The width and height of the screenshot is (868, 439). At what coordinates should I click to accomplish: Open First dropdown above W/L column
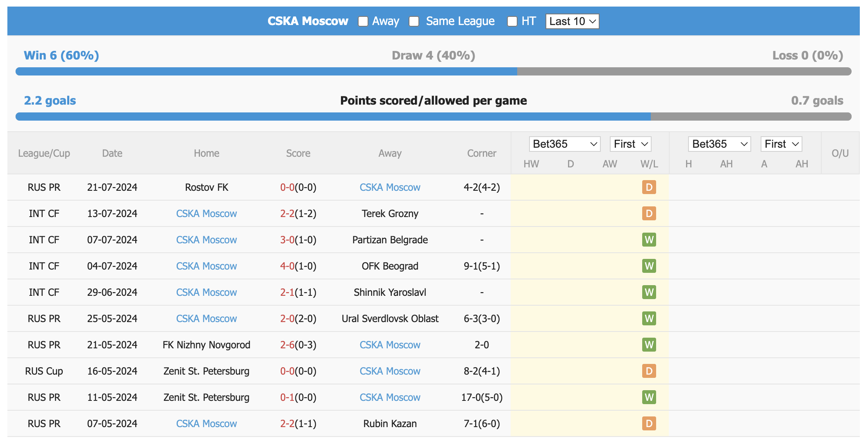[630, 144]
